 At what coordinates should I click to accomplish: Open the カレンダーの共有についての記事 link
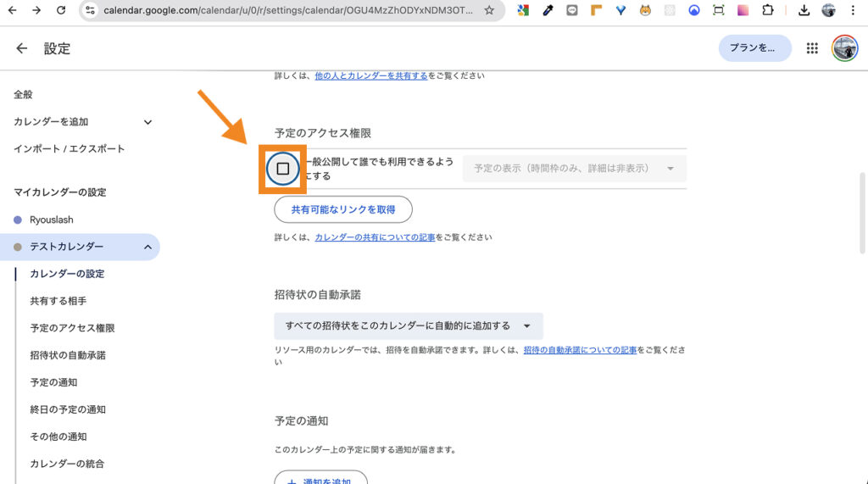point(375,237)
